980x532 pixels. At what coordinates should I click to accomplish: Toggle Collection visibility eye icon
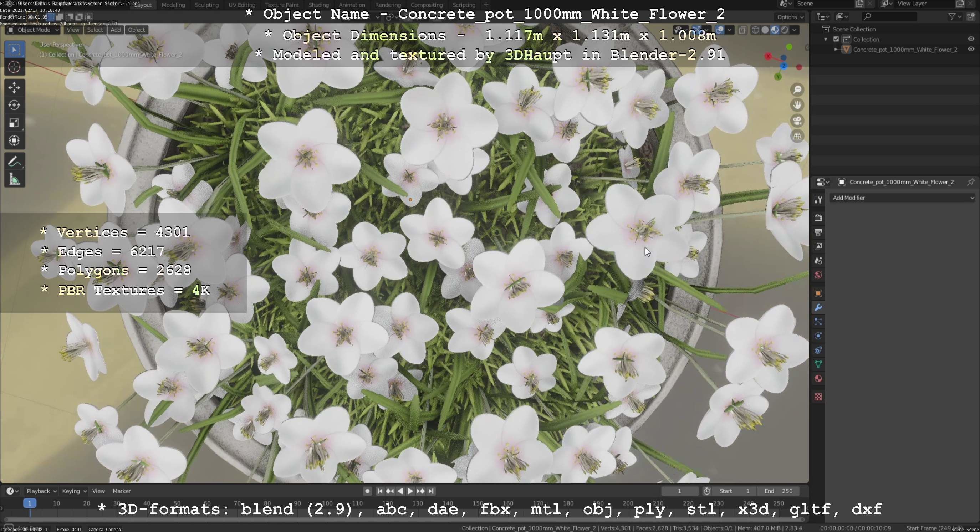971,39
